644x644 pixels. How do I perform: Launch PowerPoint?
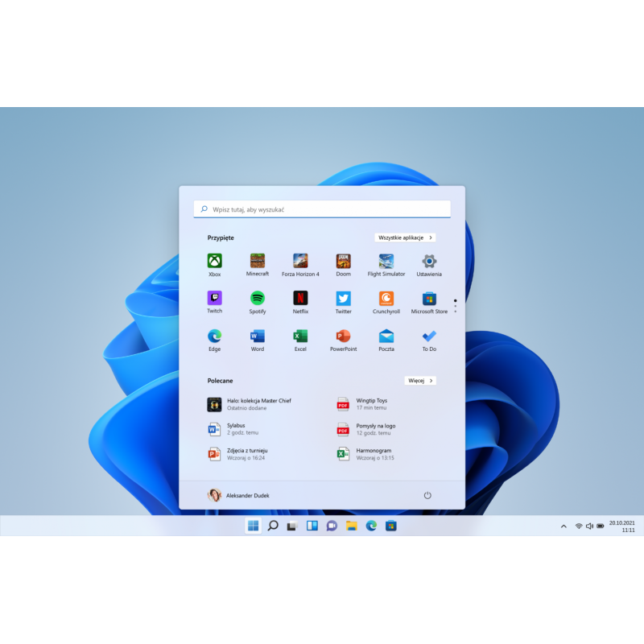click(x=344, y=340)
